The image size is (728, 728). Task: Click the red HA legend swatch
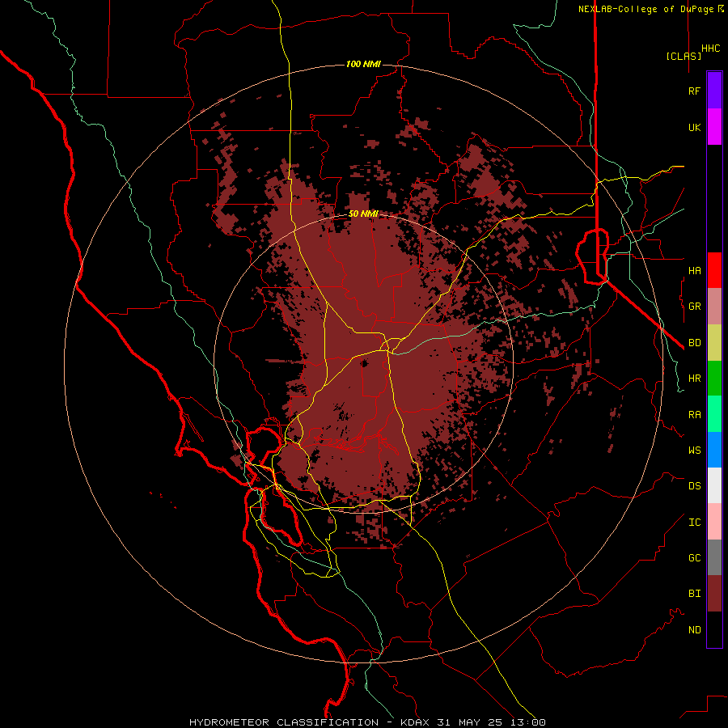coord(714,270)
